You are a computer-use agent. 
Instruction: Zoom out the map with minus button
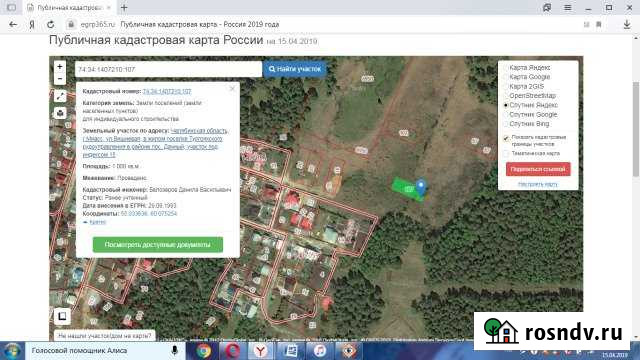(x=60, y=79)
